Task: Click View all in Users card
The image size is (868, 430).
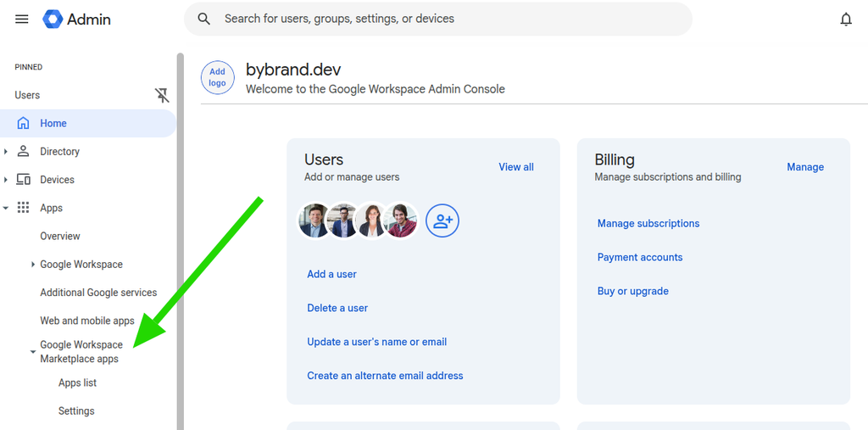Action: pyautogui.click(x=516, y=167)
